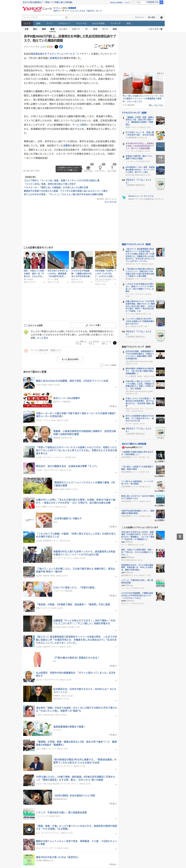This screenshot has width=186, height=868.
Task: Click the 記事に関する報告 report icon link
Action: click(31, 171)
